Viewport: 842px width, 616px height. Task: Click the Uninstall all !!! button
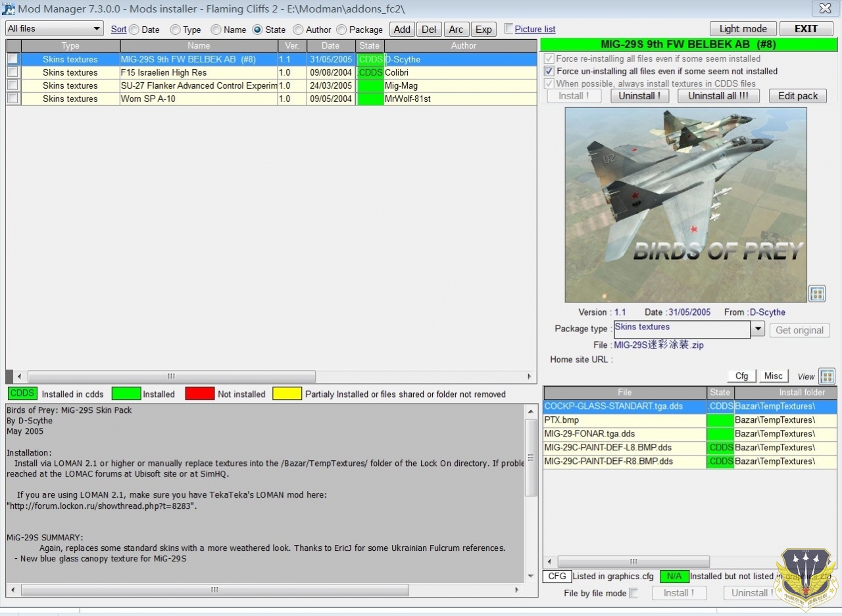pyautogui.click(x=718, y=95)
